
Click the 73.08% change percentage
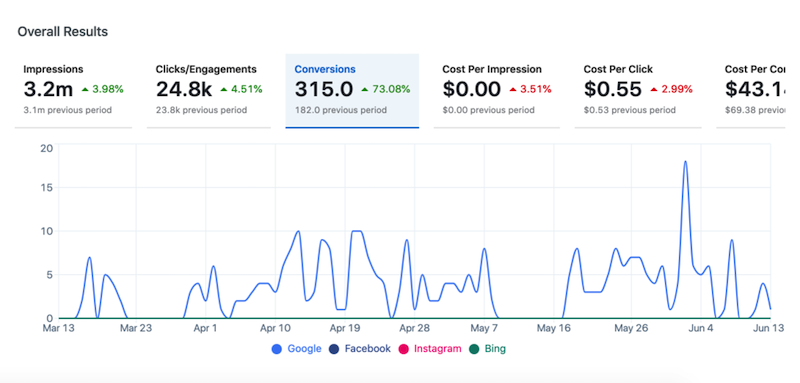390,90
